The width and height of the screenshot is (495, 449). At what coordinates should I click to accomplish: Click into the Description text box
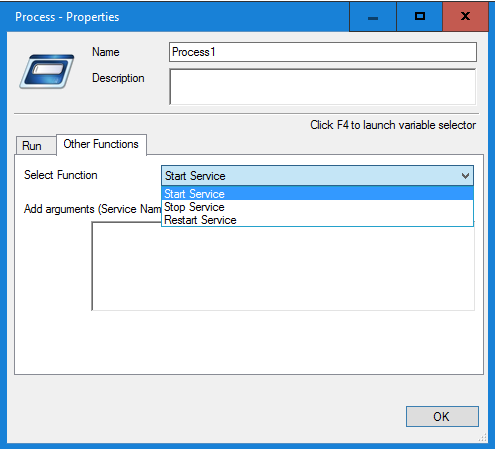pyautogui.click(x=323, y=87)
